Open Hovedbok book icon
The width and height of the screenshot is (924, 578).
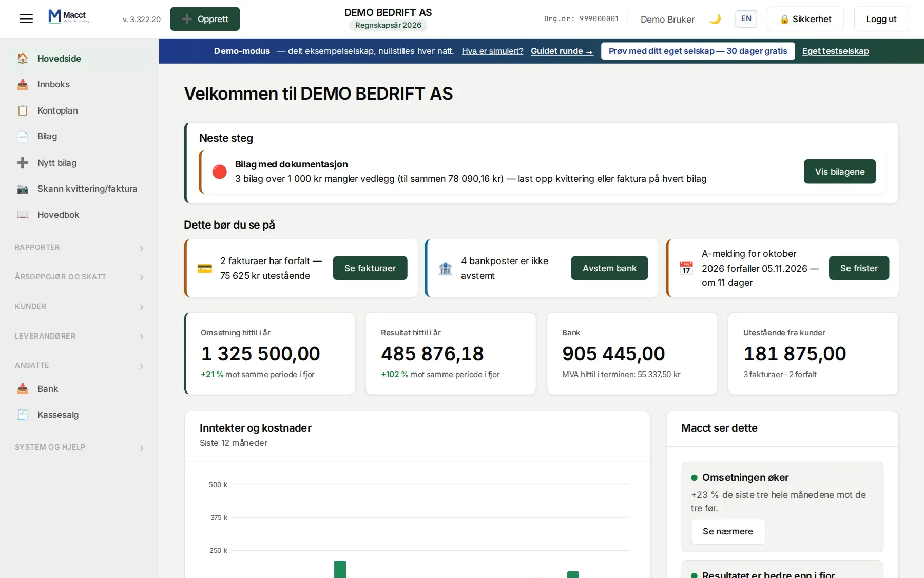coord(23,215)
